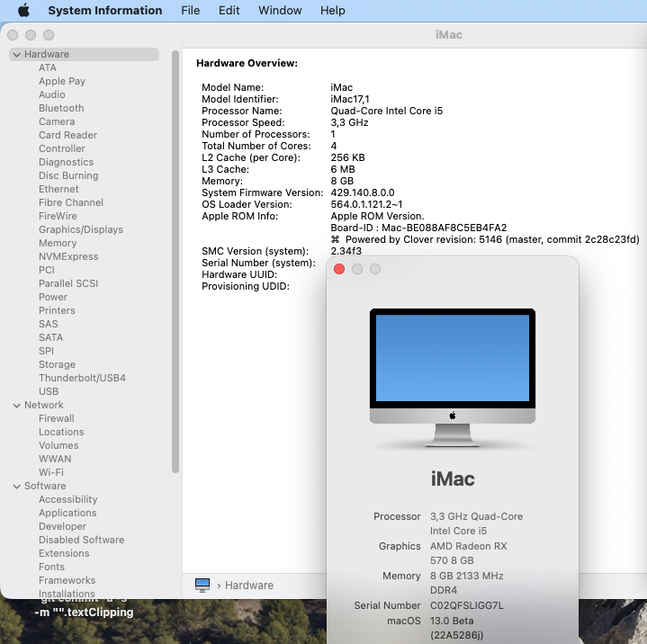
Task: Click the 429.140.8.0.0 firmware version value
Action: pyautogui.click(x=363, y=192)
